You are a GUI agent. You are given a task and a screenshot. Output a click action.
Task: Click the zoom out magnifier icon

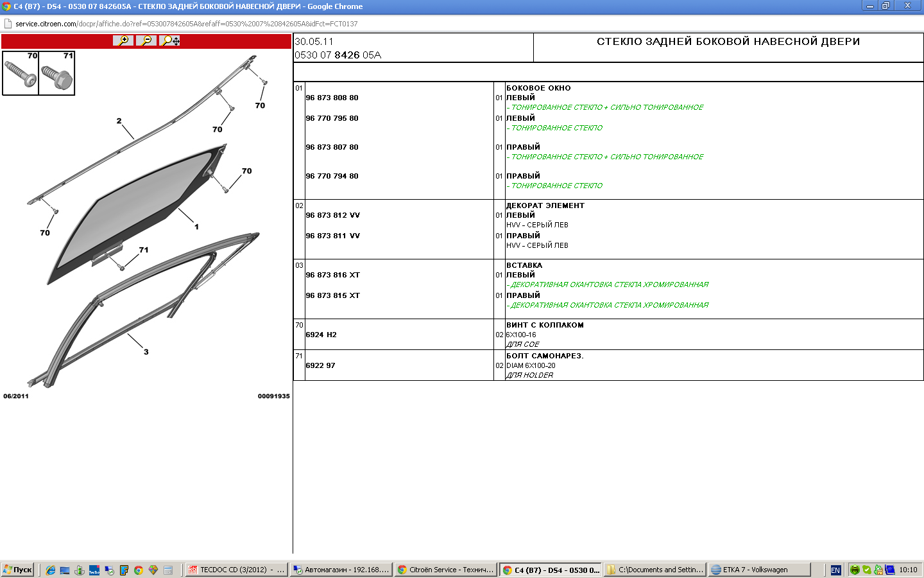pyautogui.click(x=147, y=40)
